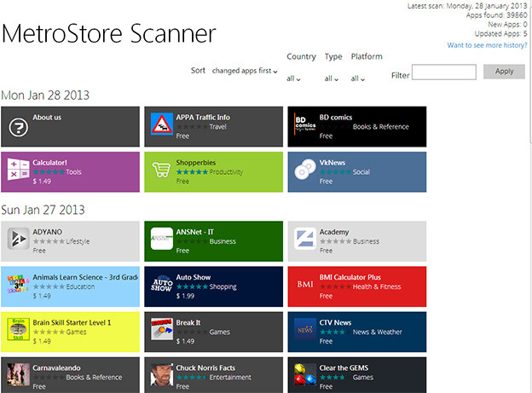Click the Calculator! star rating
The height and width of the screenshot is (393, 532).
49,172
